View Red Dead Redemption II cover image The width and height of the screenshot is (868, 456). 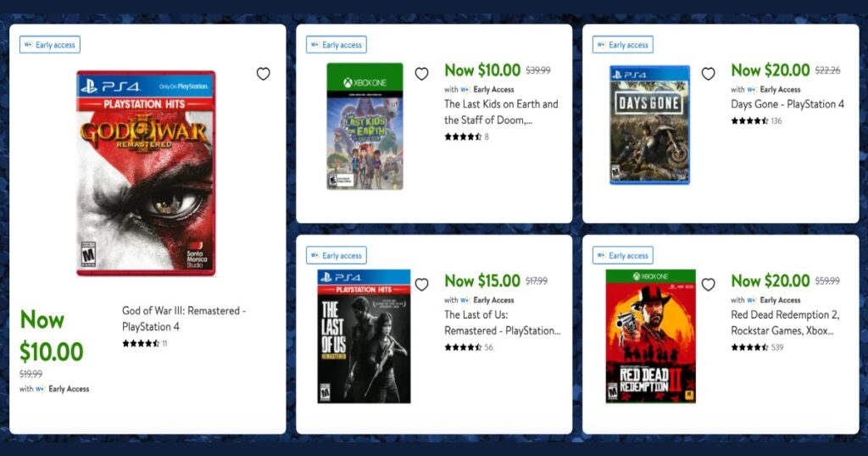[650, 336]
